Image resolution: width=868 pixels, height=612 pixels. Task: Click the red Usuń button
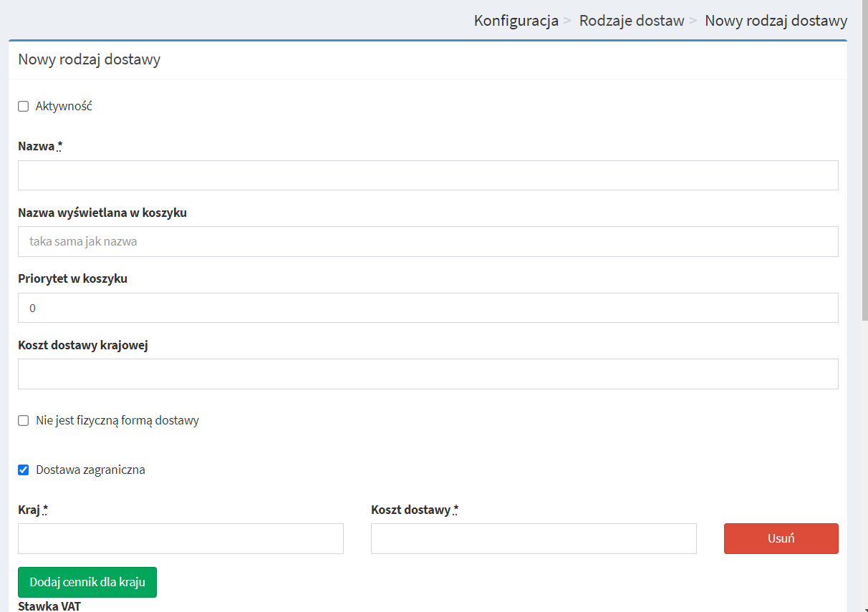point(781,539)
